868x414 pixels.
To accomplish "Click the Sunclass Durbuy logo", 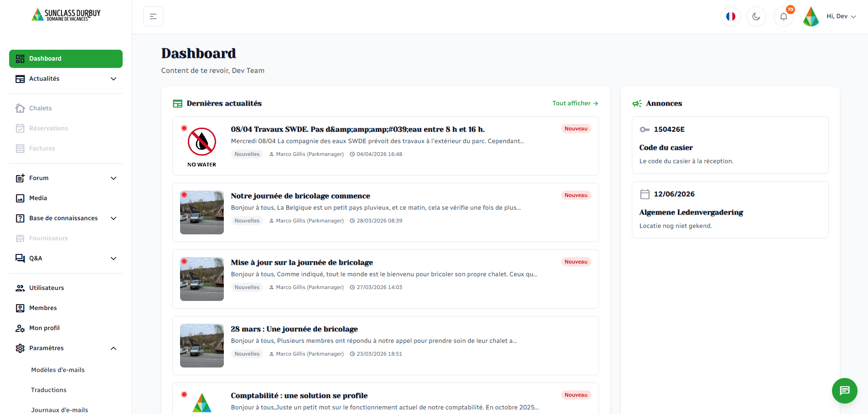I will point(66,15).
